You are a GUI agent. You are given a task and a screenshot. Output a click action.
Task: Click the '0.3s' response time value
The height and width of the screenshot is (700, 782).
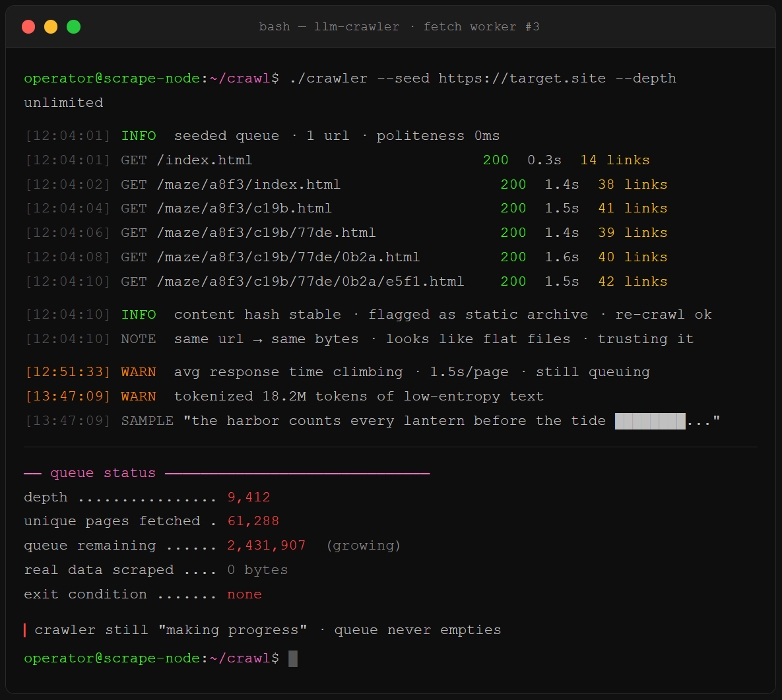click(x=544, y=160)
